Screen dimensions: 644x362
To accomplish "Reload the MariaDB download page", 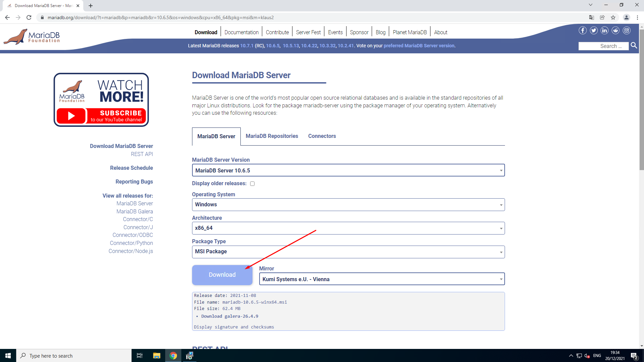I will tap(29, 17).
